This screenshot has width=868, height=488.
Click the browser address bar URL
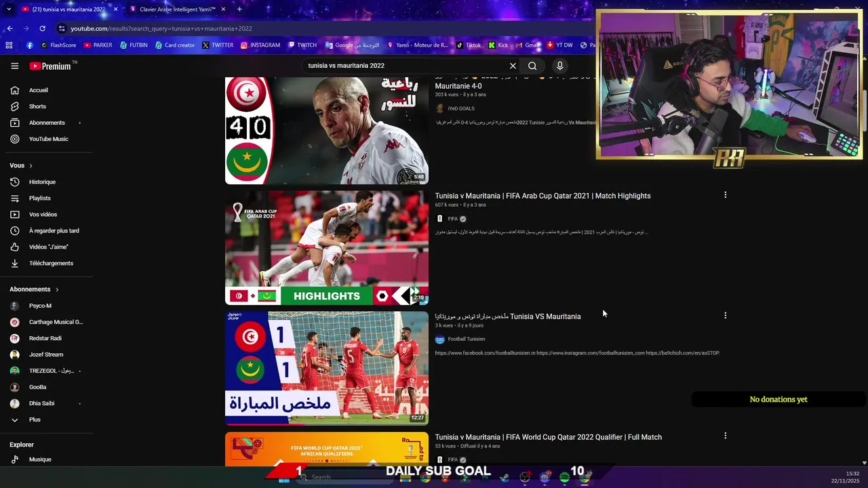tap(161, 28)
